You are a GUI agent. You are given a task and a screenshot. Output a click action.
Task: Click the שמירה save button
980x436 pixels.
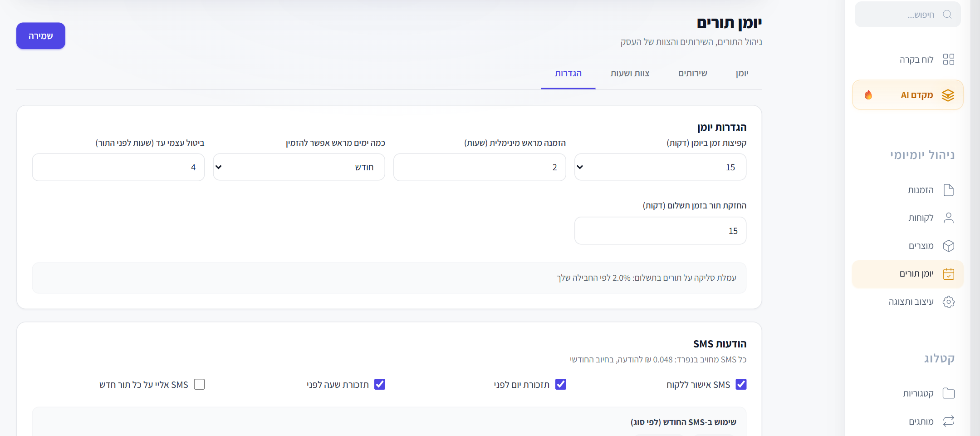(x=41, y=36)
